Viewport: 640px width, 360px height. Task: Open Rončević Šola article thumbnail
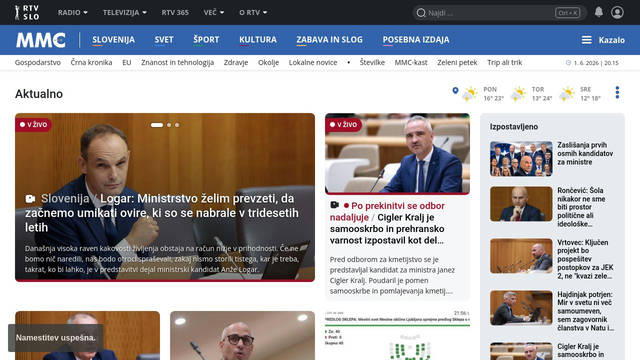521,204
